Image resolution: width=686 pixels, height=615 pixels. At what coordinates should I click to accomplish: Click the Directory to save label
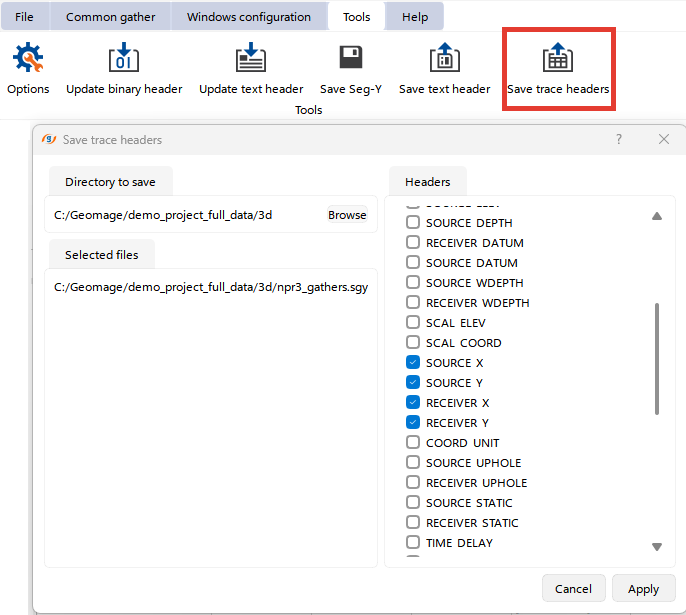pyautogui.click(x=110, y=182)
